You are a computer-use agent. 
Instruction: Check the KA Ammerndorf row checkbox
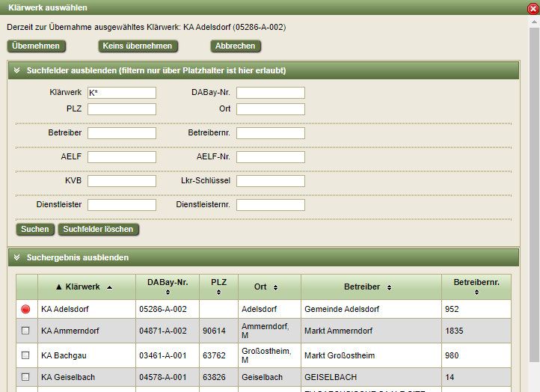point(25,331)
